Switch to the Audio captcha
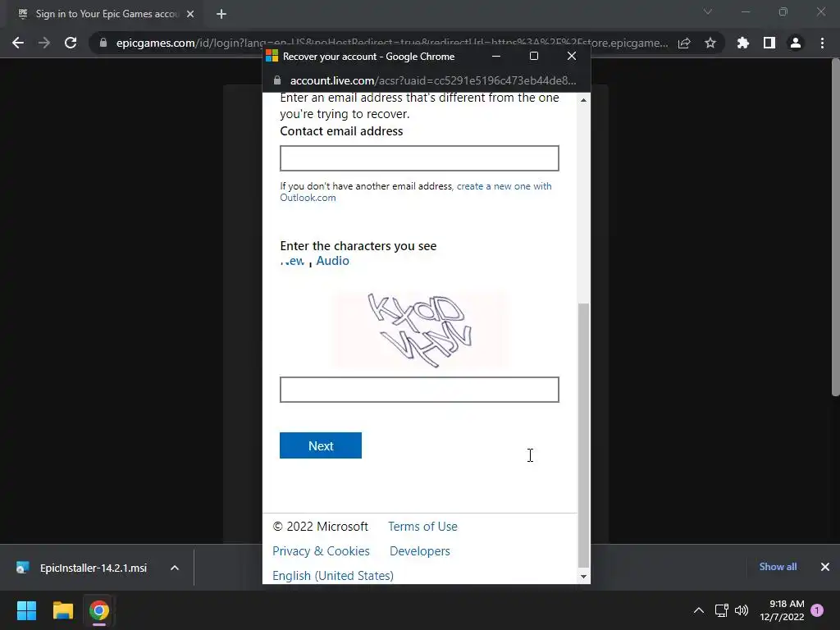The height and width of the screenshot is (630, 840). coord(333,261)
